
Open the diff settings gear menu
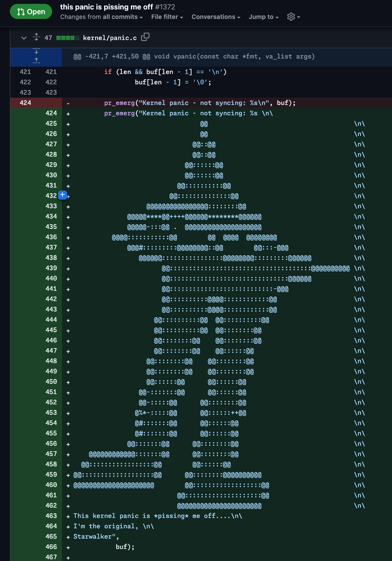(293, 17)
